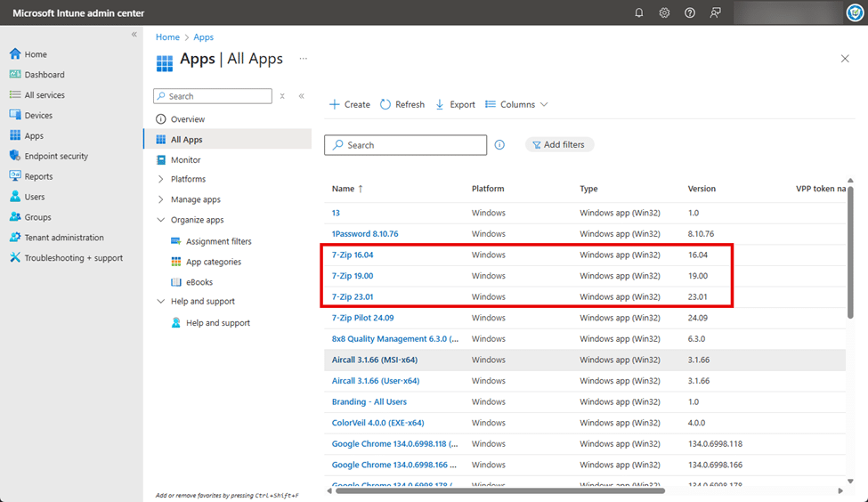Click the help question mark icon
This screenshot has width=868, height=502.
pyautogui.click(x=690, y=13)
